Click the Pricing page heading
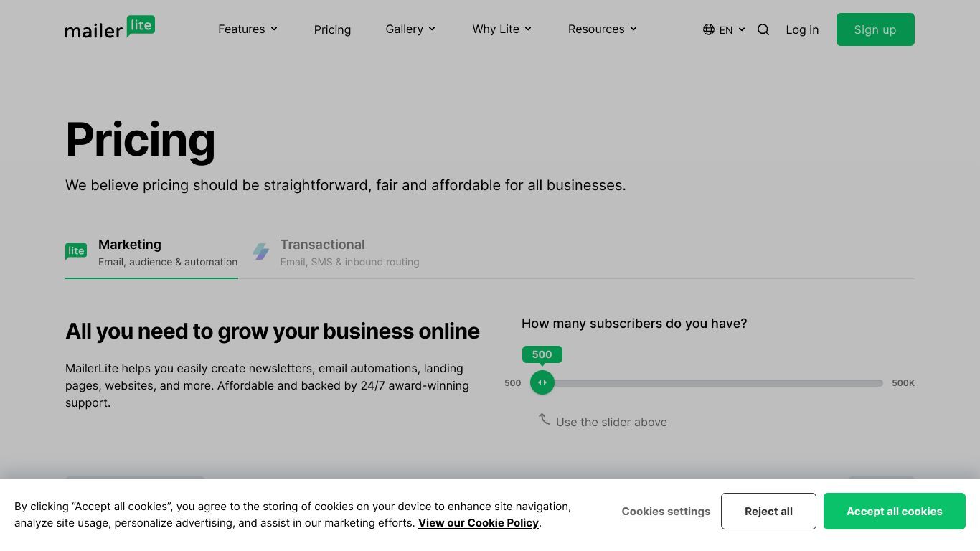Viewport: 980px width, 551px height. coord(141,139)
